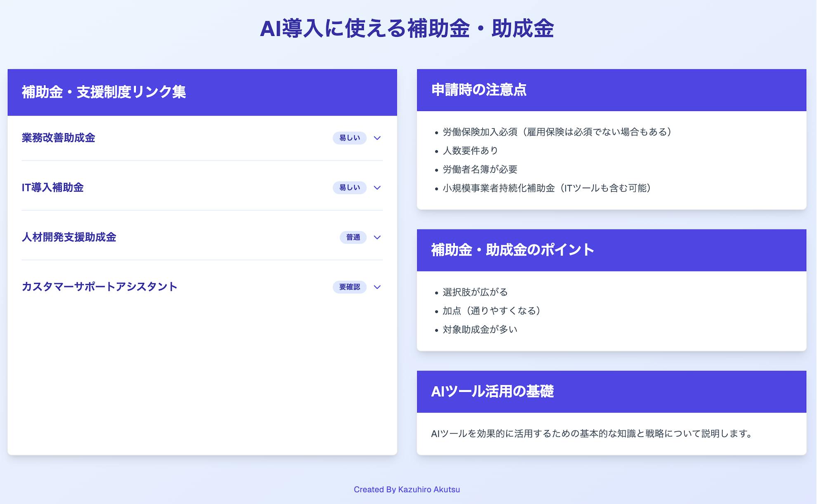Expand the カスタマーサポートアシスタント chevron arrow
817x504 pixels.
pos(377,287)
